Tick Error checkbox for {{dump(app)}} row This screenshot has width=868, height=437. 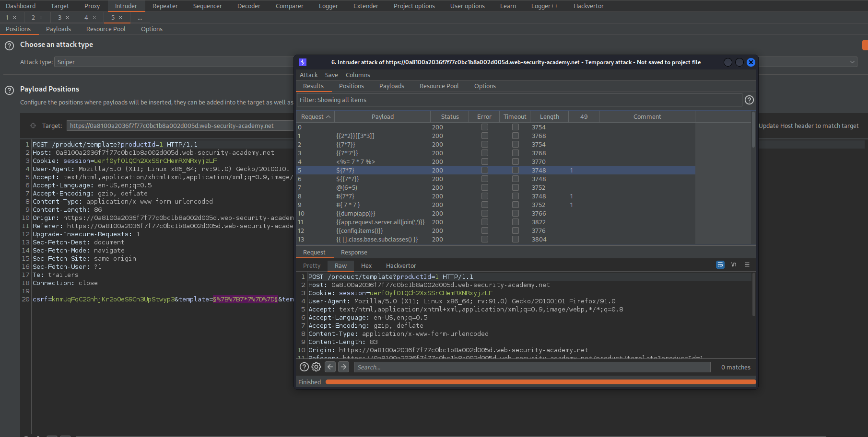point(485,213)
